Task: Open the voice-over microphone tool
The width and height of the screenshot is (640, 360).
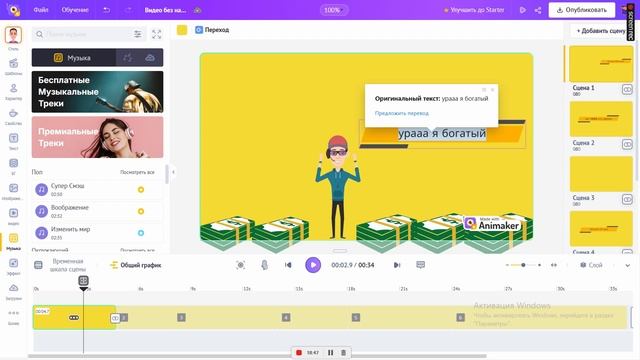Action: 264,265
